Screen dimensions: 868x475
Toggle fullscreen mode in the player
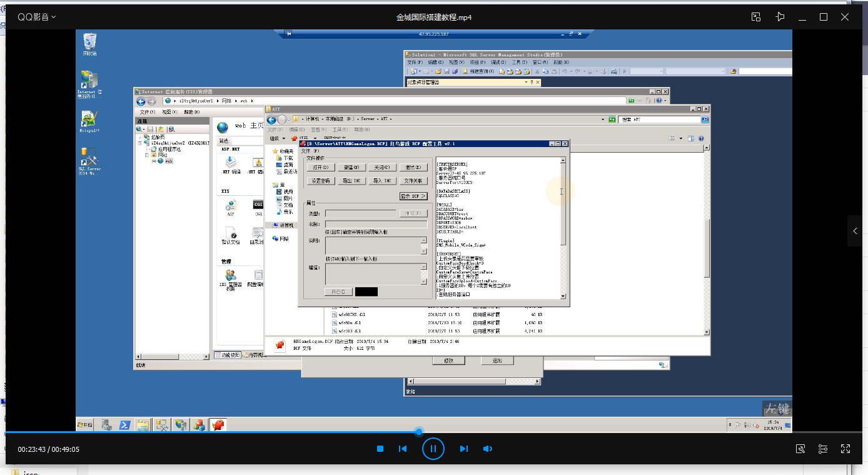point(845,449)
